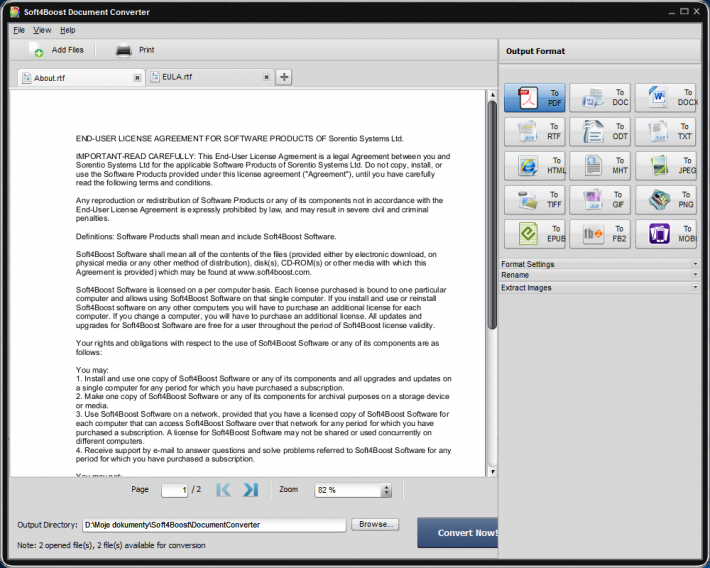
Task: Pick the To DOCX output format
Action: [666, 97]
